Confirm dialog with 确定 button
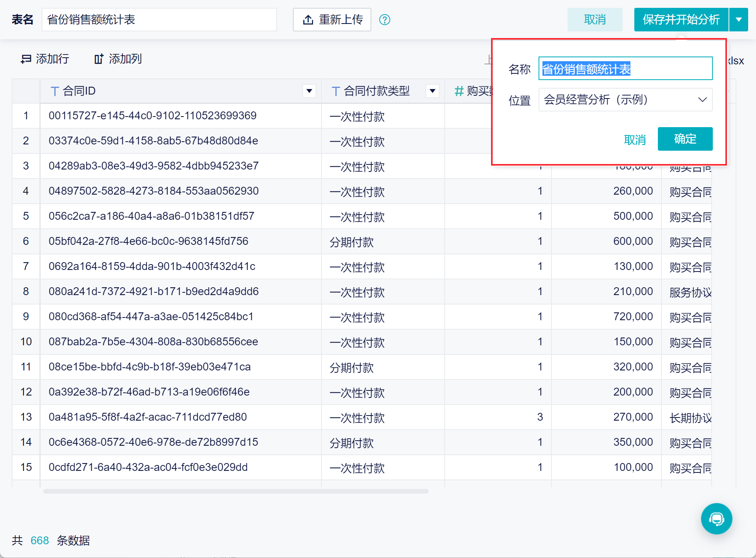756x558 pixels. [685, 139]
